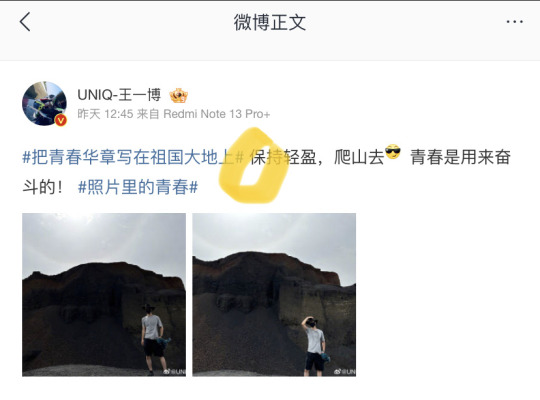The height and width of the screenshot is (400, 540).
Task: Open the three-dot more options menu
Action: click(x=515, y=22)
